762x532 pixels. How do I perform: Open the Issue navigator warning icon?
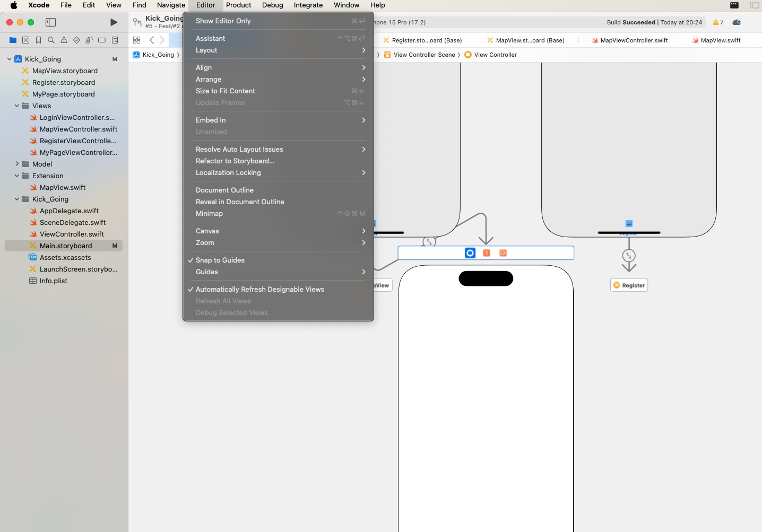64,40
